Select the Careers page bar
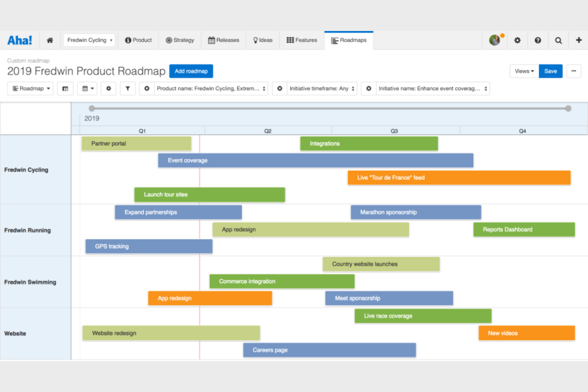This screenshot has height=392, width=588. 329,350
